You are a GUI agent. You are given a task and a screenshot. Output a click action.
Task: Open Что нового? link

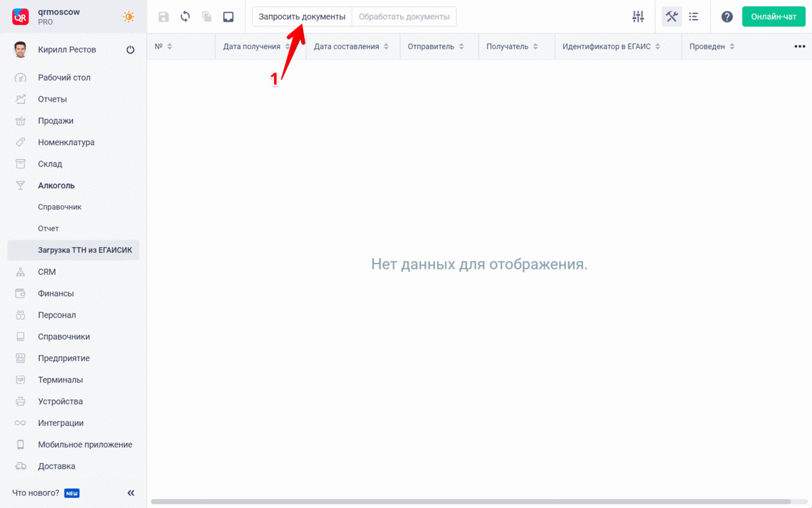36,492
